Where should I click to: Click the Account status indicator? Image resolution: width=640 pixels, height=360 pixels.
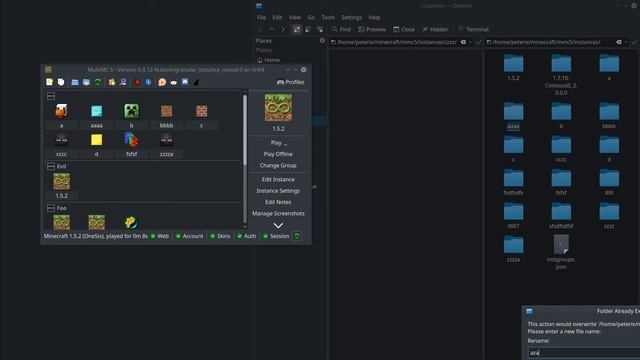[x=189, y=236]
